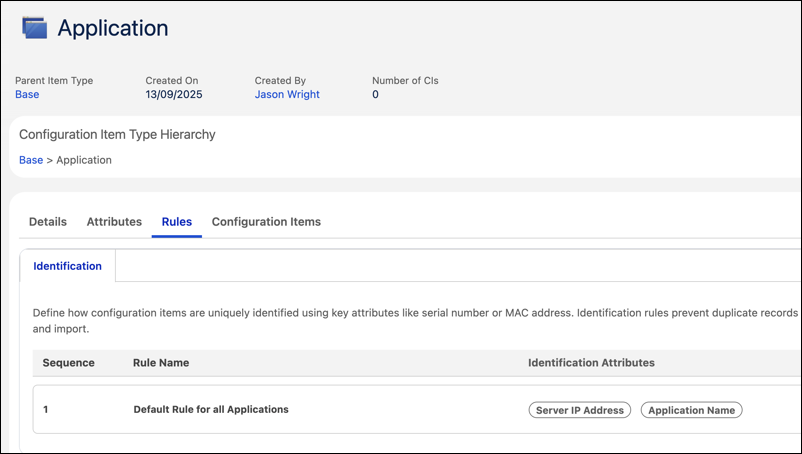Click sequence number 1 in the rule row
The width and height of the screenshot is (802, 454).
46,410
